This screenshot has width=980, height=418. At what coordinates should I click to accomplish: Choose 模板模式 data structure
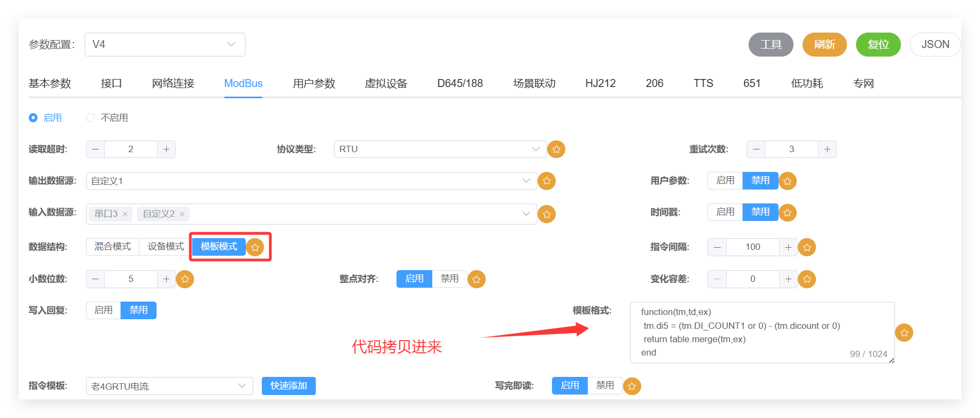coord(219,247)
